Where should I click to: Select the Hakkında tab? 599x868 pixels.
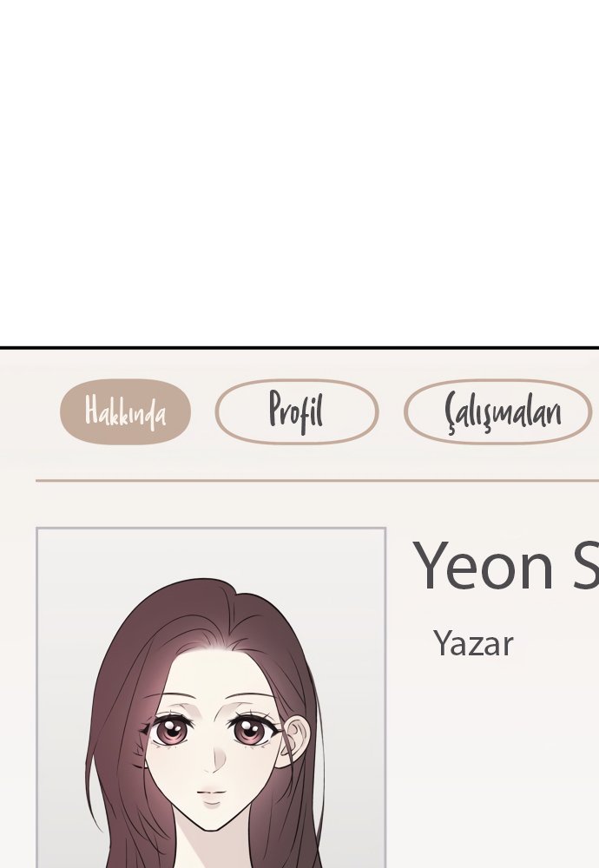point(125,411)
